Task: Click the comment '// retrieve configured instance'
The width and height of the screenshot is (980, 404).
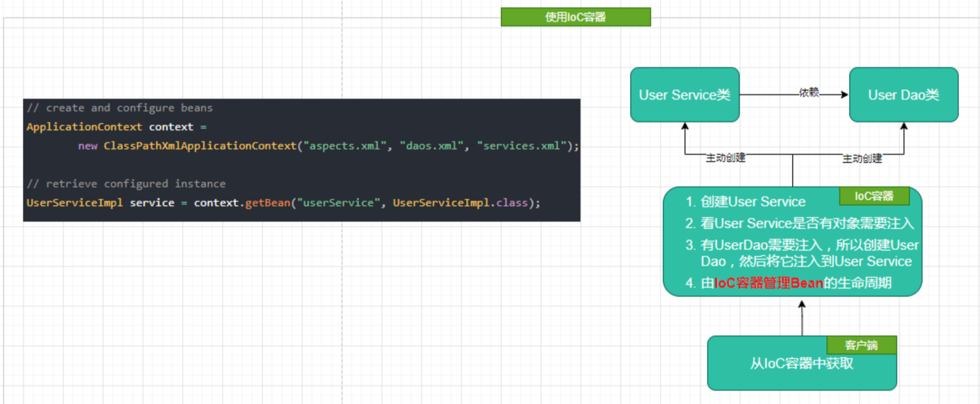Action: pos(126,184)
